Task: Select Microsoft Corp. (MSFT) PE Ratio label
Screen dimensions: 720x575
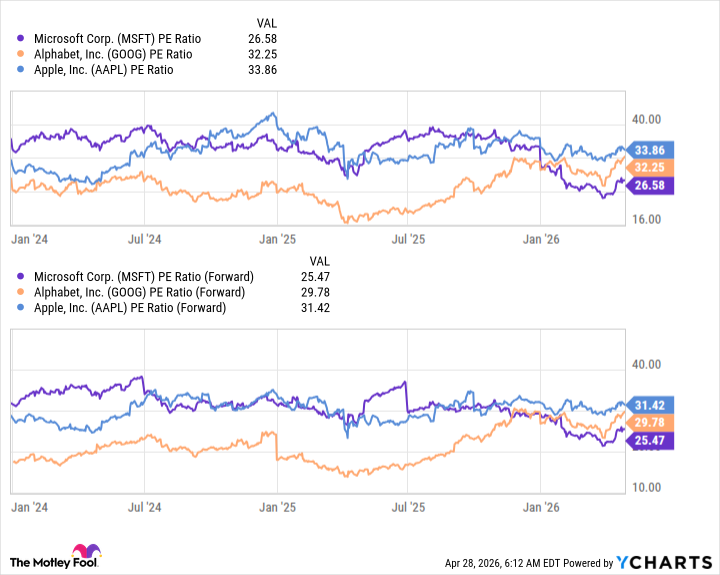Action: 115,39
